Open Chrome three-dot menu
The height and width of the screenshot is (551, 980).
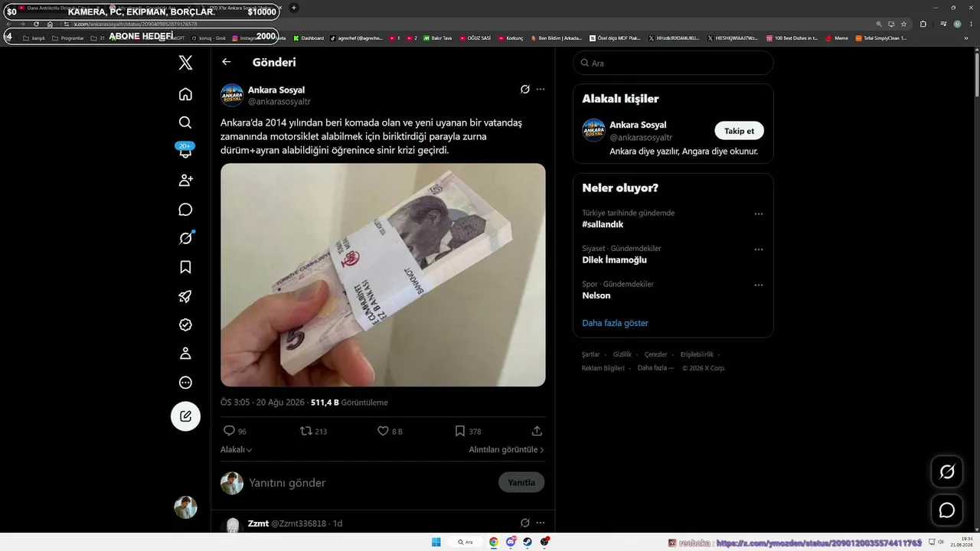[x=970, y=24]
